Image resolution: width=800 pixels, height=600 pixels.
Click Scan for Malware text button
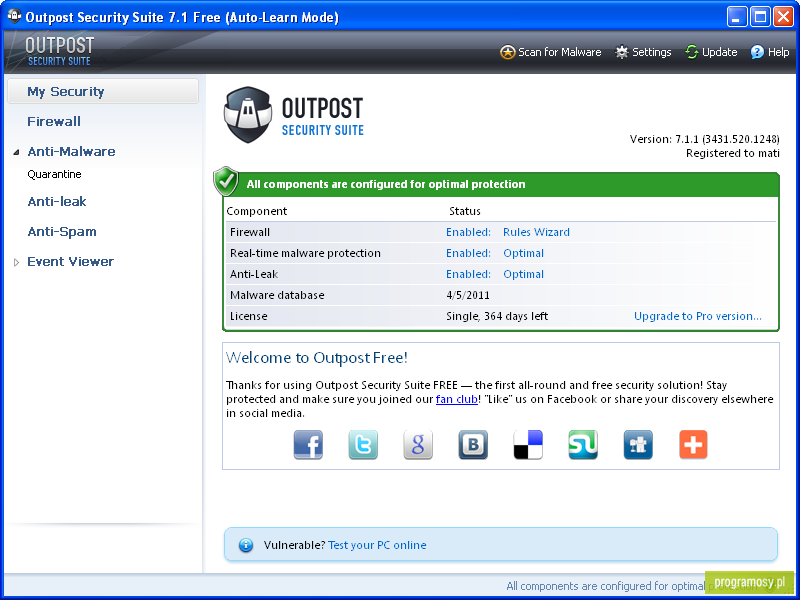[x=560, y=52]
